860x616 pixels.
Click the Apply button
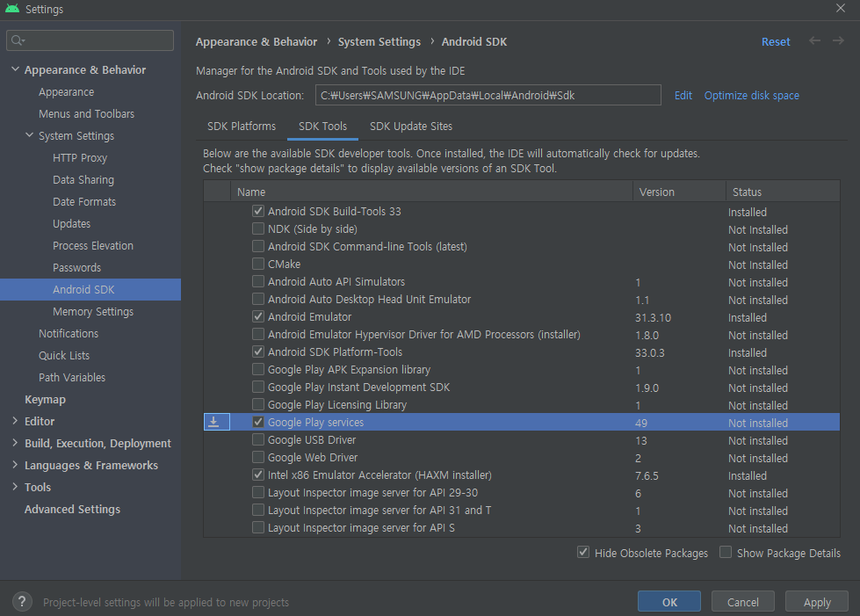(x=817, y=602)
